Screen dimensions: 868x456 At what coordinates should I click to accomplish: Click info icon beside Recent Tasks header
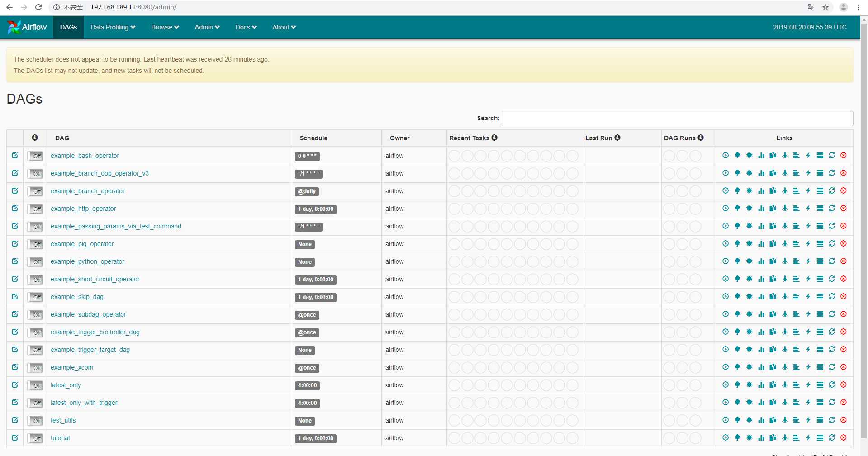[x=494, y=138]
